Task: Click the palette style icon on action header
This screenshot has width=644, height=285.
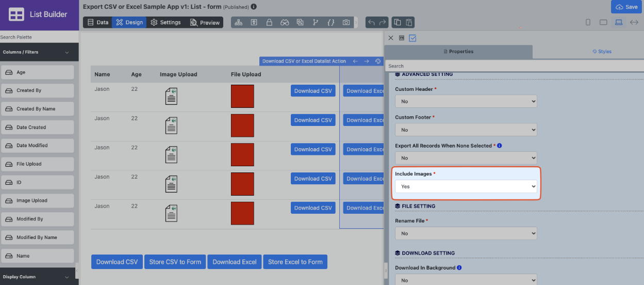Action: click(x=378, y=61)
